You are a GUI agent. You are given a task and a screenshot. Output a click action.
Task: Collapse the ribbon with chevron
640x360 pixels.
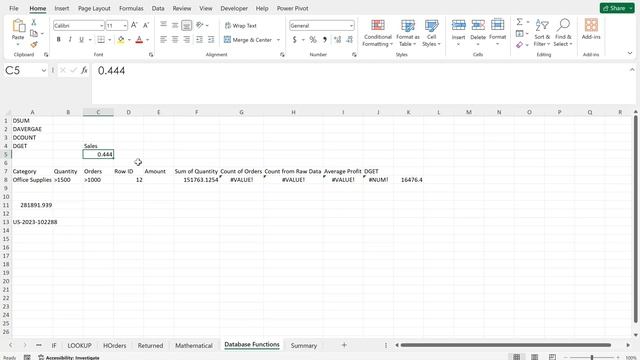pyautogui.click(x=630, y=53)
